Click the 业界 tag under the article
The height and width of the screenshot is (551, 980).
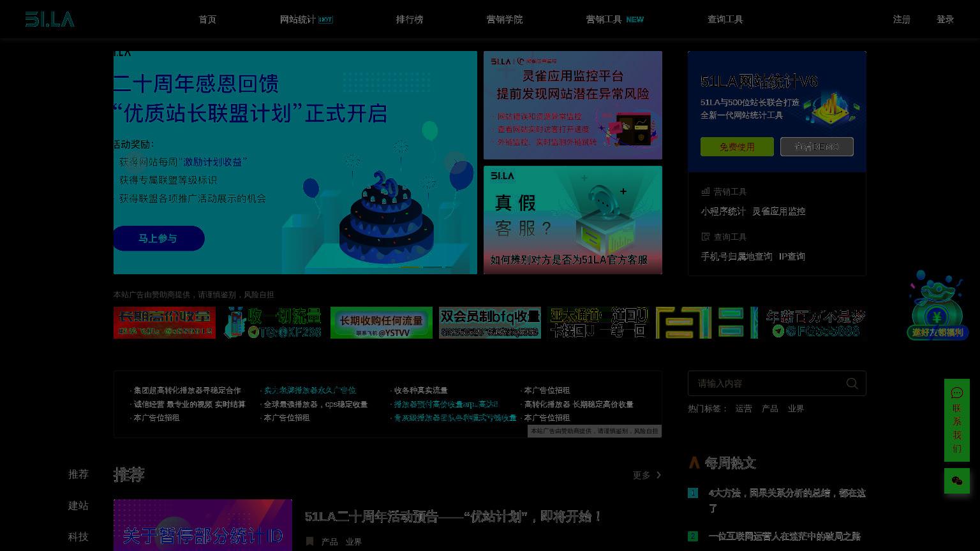(353, 541)
